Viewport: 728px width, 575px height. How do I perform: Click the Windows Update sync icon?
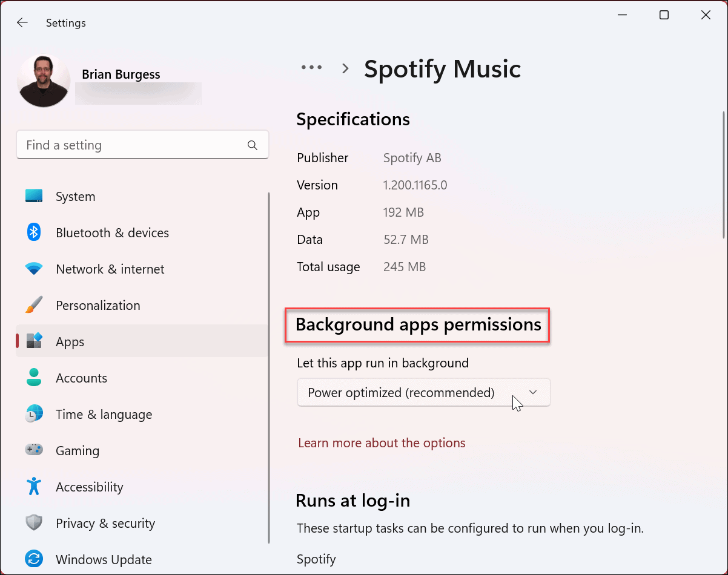(x=34, y=558)
